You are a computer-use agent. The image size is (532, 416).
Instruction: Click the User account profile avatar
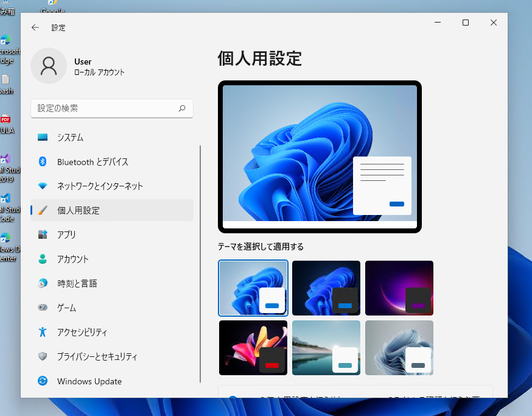pos(49,66)
